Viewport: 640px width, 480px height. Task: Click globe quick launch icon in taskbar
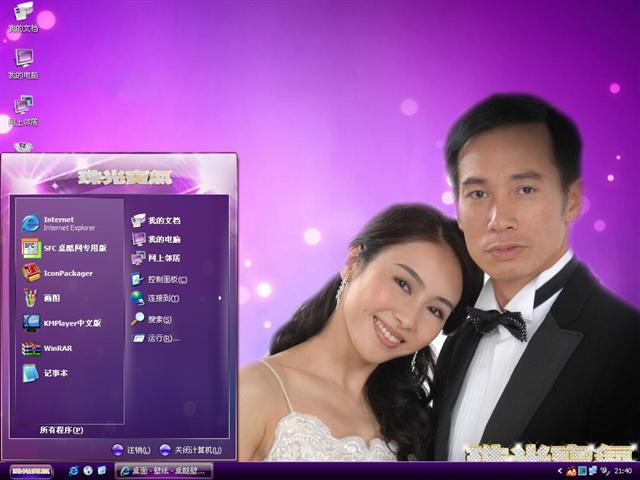click(88, 471)
